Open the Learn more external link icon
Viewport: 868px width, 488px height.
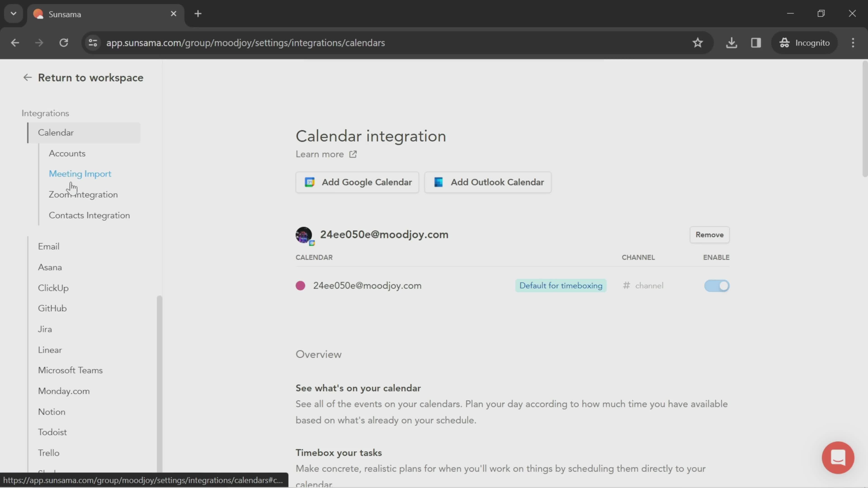coord(353,154)
